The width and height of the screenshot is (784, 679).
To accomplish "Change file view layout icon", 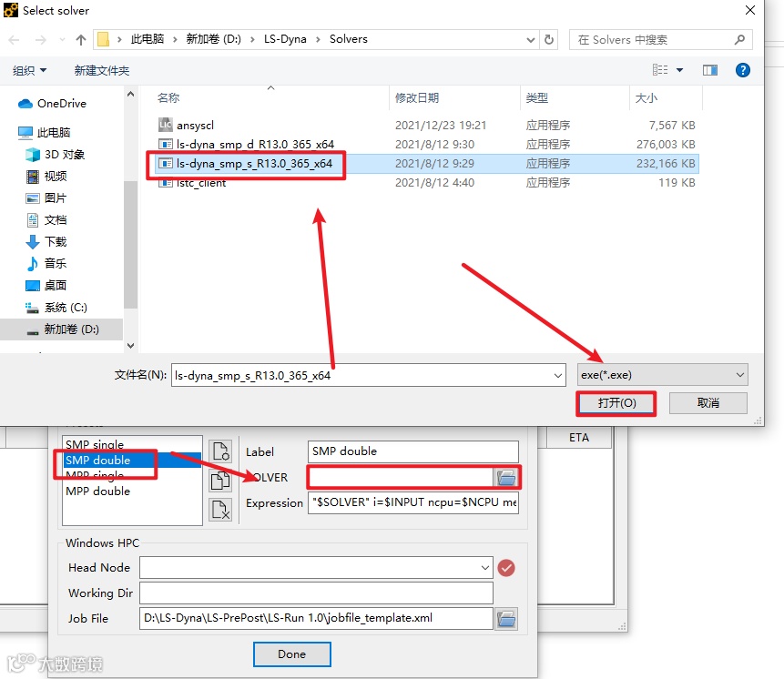I will point(659,70).
